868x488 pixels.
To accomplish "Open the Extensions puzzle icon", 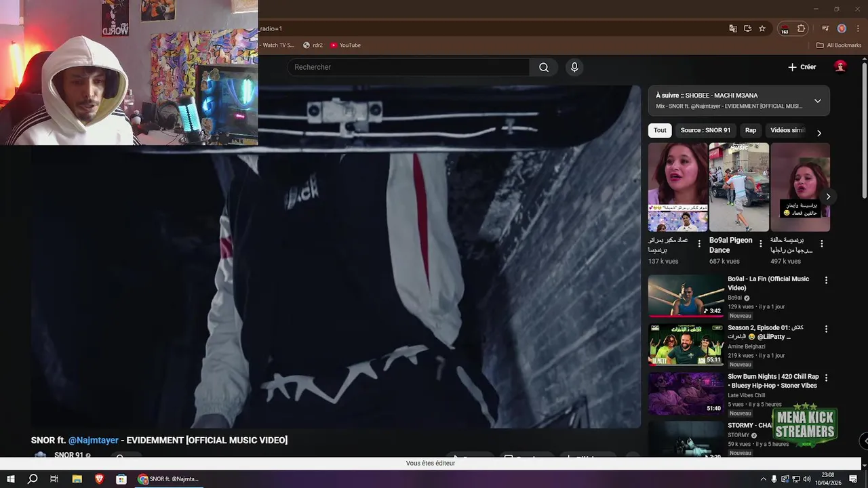I will (801, 28).
